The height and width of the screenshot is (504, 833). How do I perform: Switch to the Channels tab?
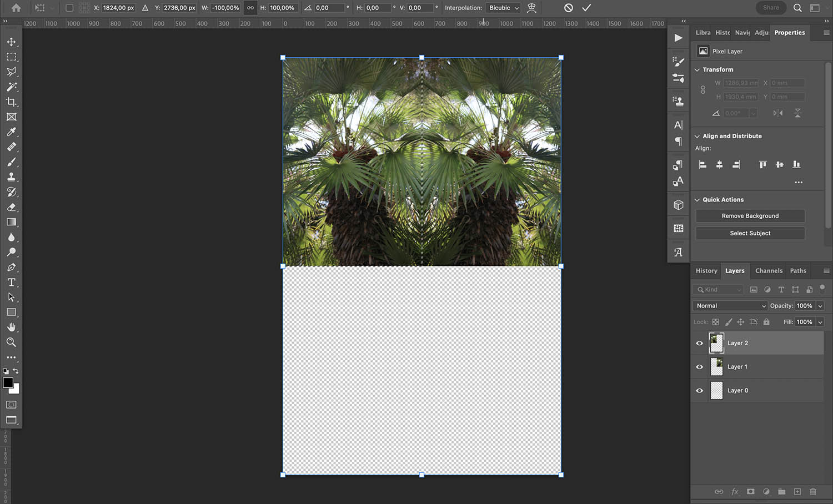tap(769, 270)
